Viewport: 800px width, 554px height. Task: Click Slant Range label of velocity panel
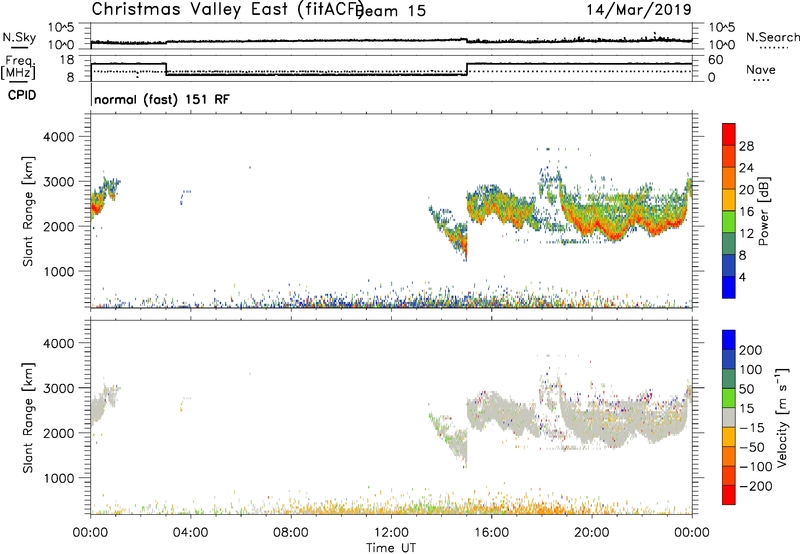(x=28, y=417)
